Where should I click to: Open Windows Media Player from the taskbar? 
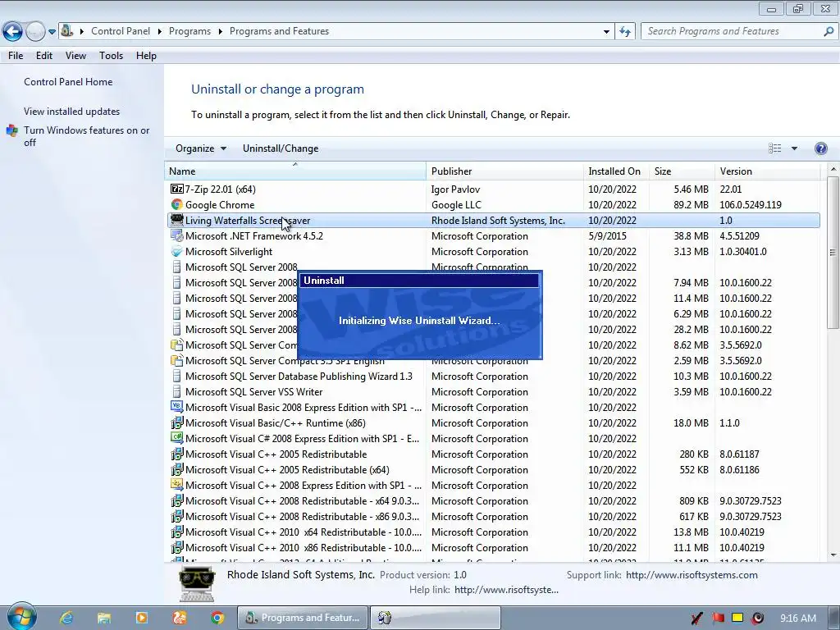(142, 618)
